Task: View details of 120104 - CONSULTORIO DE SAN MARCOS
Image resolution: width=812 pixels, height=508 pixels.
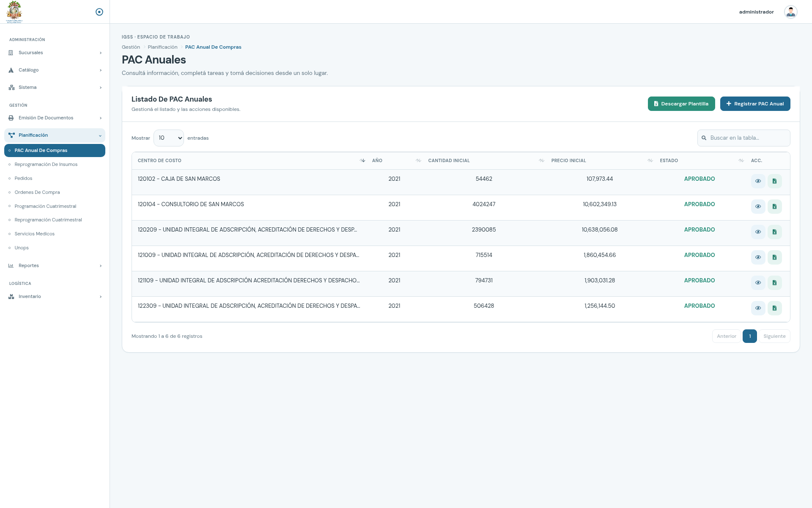Action: click(x=758, y=207)
